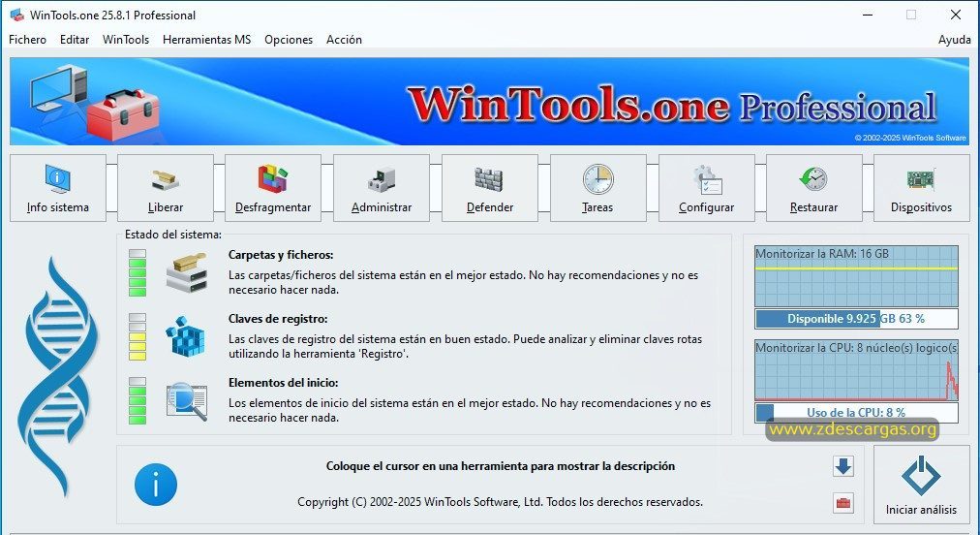Image resolution: width=980 pixels, height=535 pixels.
Task: Open the Tareas clock tool
Action: click(x=597, y=188)
